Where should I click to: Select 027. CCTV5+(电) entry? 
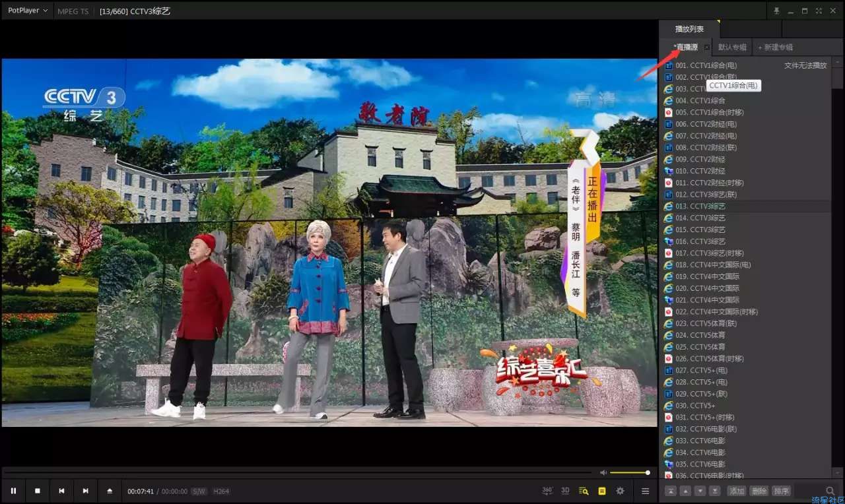point(746,371)
